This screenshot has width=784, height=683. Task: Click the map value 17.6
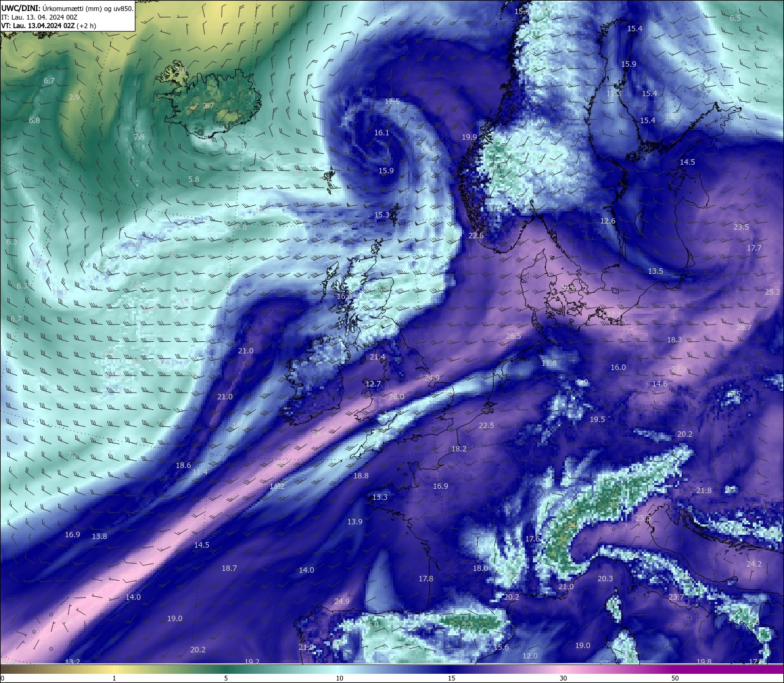[x=532, y=539]
